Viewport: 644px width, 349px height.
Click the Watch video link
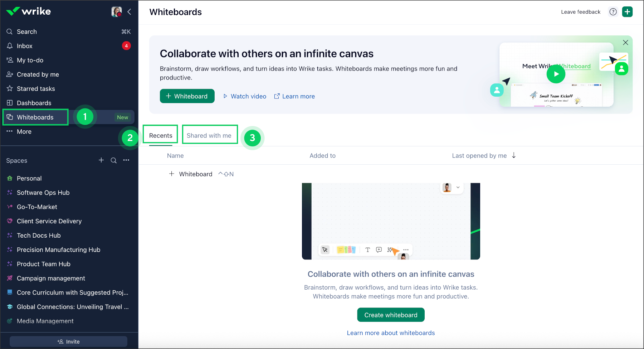(x=245, y=96)
